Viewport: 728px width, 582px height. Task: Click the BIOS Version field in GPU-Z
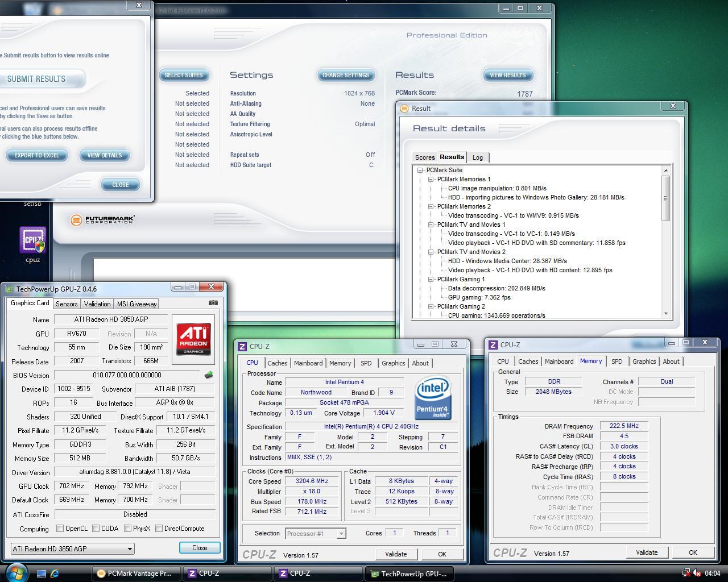127,375
